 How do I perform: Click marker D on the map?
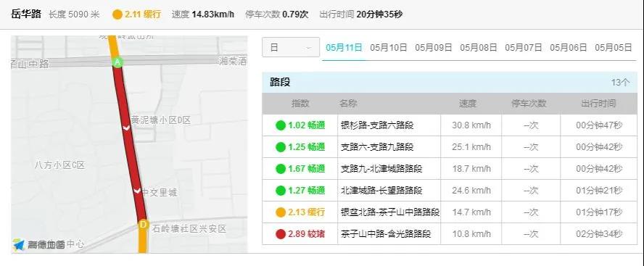pyautogui.click(x=143, y=225)
